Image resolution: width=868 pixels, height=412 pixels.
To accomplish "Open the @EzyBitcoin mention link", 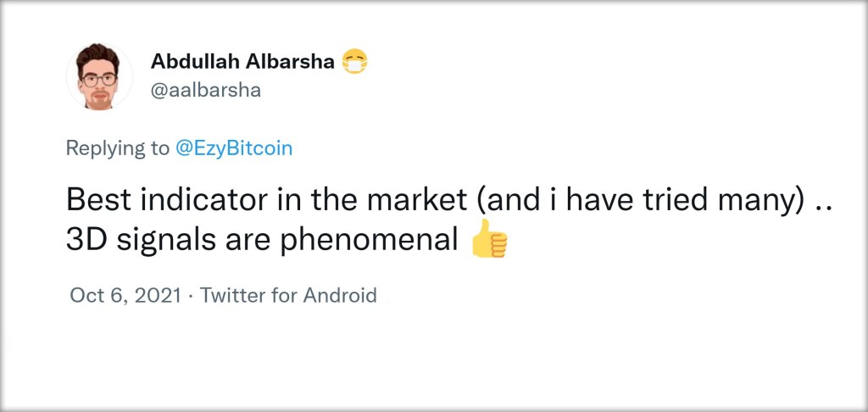I will 233,148.
